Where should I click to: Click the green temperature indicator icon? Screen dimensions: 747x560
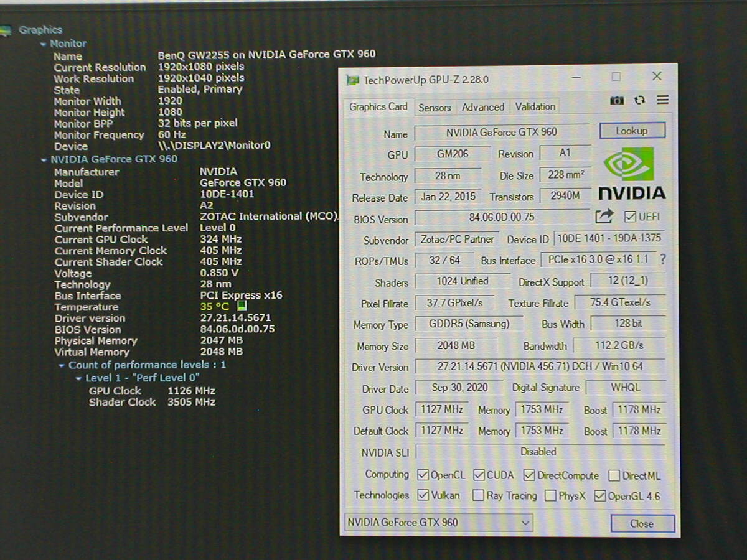pyautogui.click(x=242, y=306)
